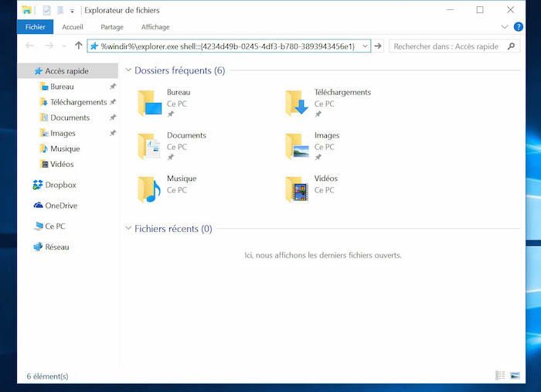Click the address bar path field

click(x=228, y=46)
